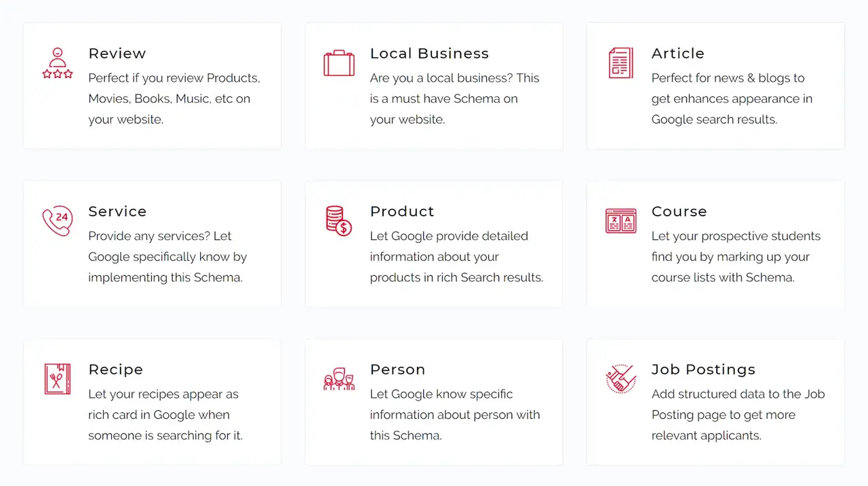Image resolution: width=868 pixels, height=486 pixels.
Task: Click the Service 24-hour phone icon
Action: point(58,221)
